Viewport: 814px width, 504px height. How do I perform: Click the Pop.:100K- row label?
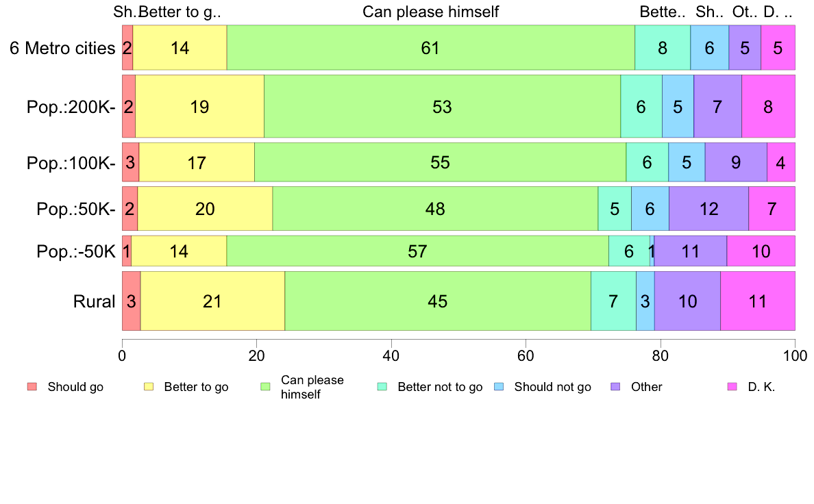[71, 163]
